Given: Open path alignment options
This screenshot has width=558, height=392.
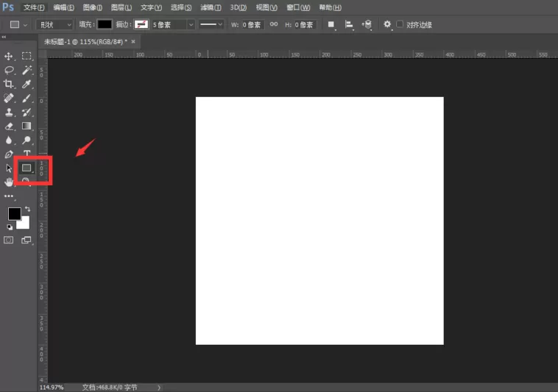Looking at the screenshot, I should click(349, 24).
